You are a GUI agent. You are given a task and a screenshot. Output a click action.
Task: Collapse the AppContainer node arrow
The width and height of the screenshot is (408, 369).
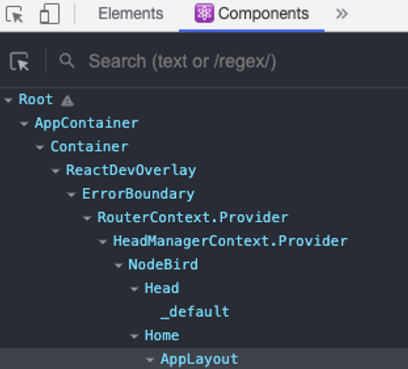[x=24, y=124]
